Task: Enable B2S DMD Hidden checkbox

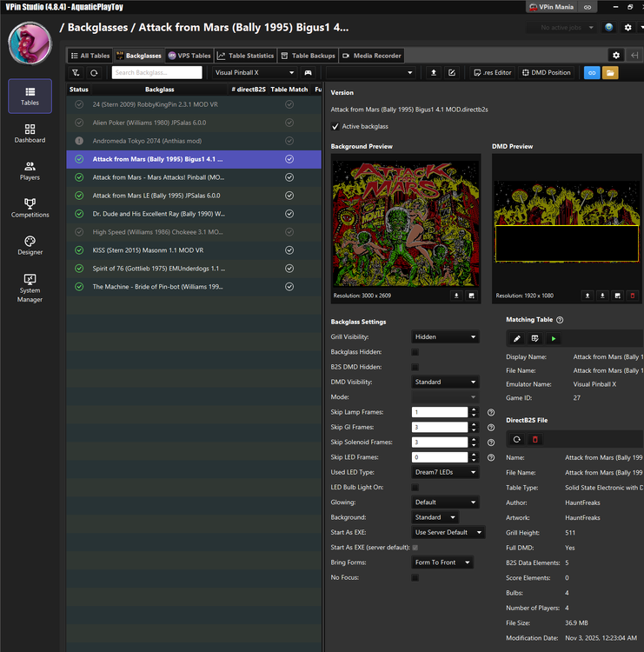Action: click(415, 367)
